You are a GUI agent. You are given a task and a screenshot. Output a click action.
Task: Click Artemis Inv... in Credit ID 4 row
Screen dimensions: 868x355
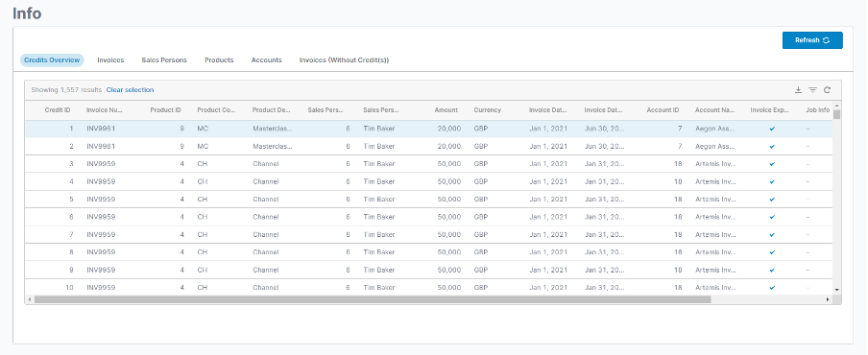715,181
